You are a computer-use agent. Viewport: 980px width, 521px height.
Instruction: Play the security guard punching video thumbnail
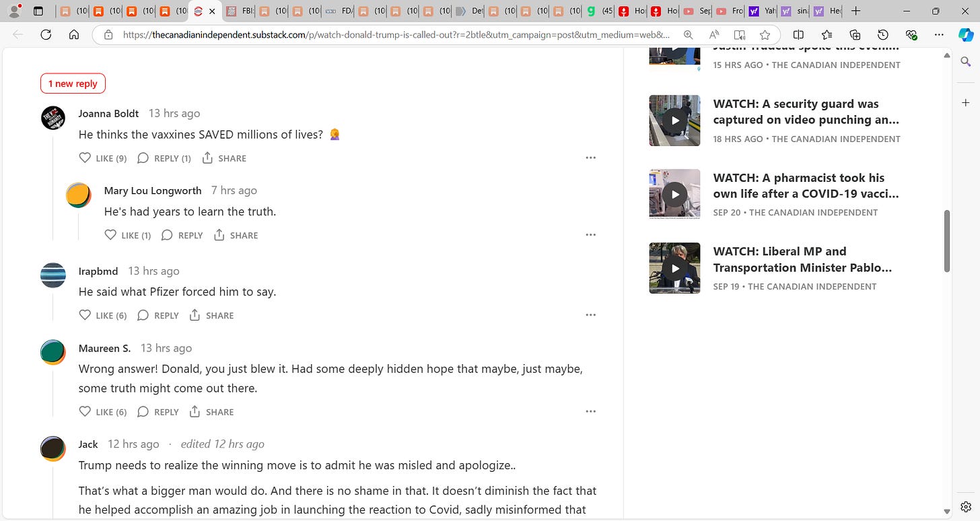coord(674,120)
